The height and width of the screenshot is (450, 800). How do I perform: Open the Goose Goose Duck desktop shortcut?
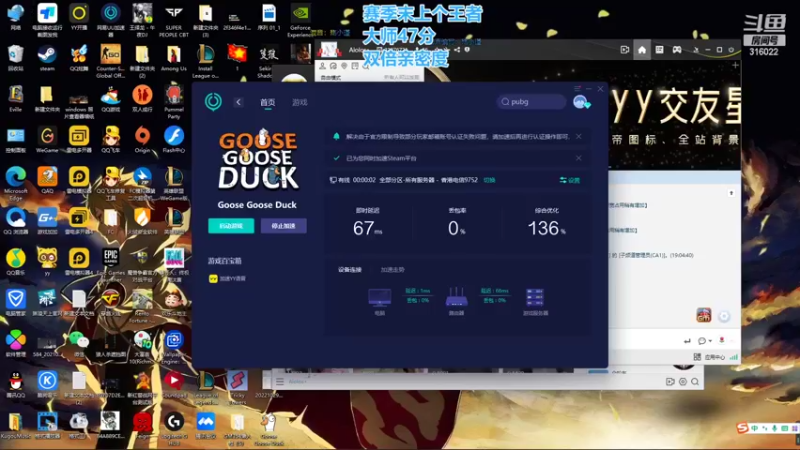pos(269,429)
